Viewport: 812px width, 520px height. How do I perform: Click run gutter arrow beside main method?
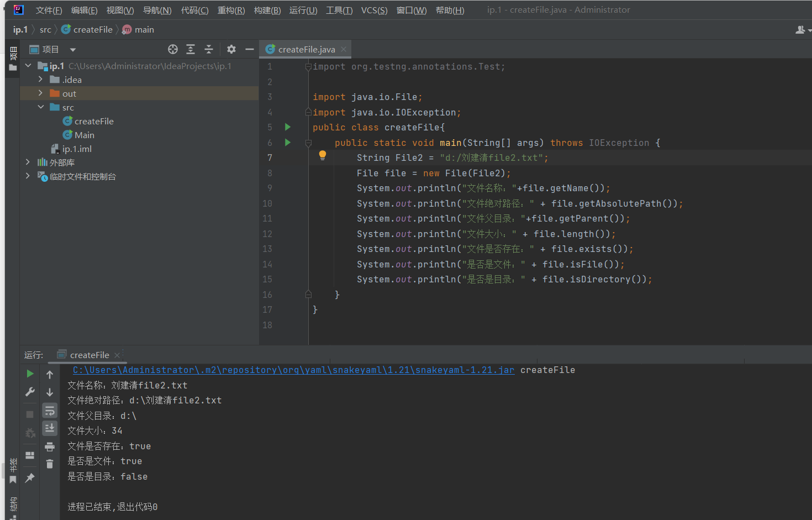tap(287, 143)
